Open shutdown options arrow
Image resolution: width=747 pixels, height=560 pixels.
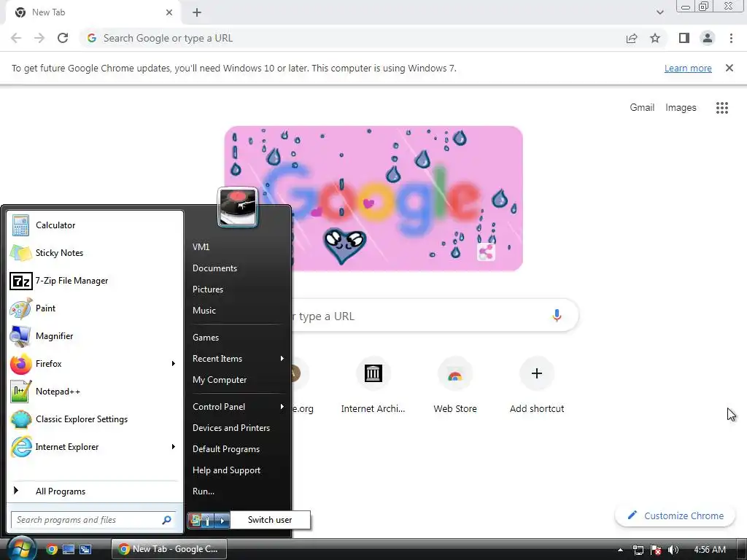click(x=222, y=521)
